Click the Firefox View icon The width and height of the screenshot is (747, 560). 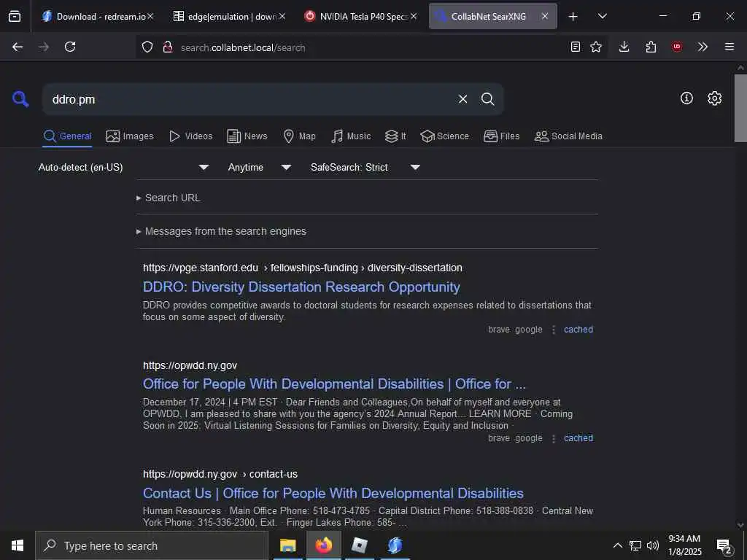tap(15, 16)
